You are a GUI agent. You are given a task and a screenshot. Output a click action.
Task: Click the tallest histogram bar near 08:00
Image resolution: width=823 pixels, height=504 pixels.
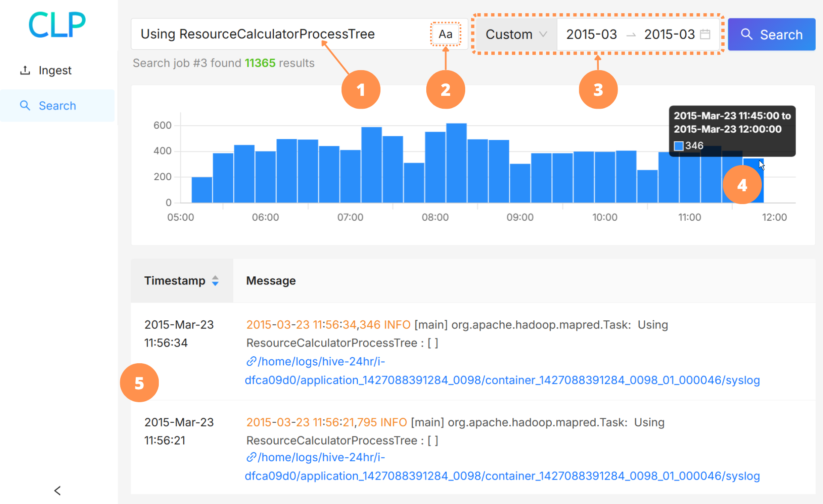click(x=456, y=163)
